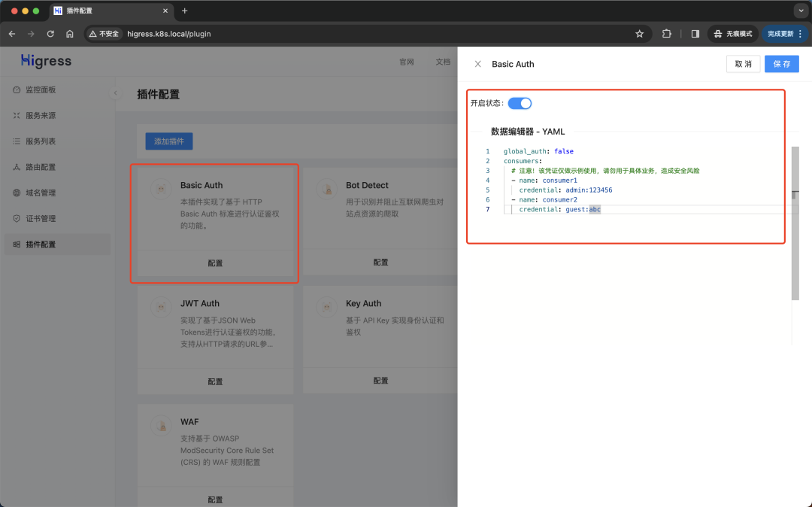
Task: Click the browser forward arrow
Action: click(31, 34)
